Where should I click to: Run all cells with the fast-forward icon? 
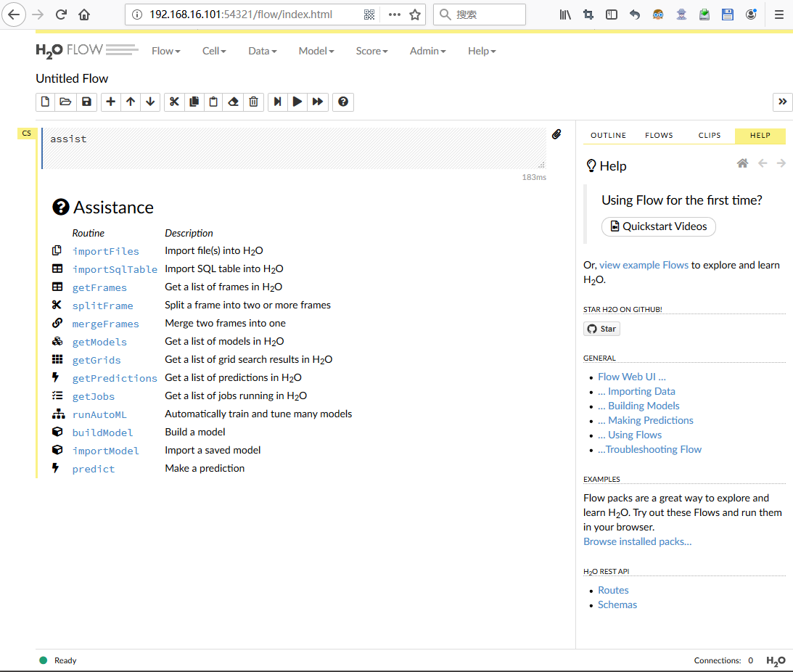318,102
